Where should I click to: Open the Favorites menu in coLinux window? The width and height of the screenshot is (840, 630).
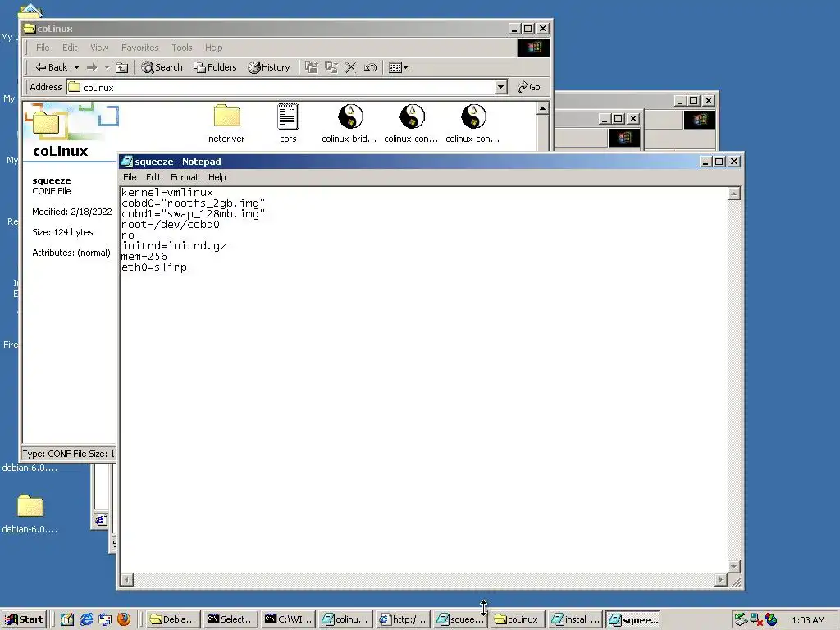[139, 48]
